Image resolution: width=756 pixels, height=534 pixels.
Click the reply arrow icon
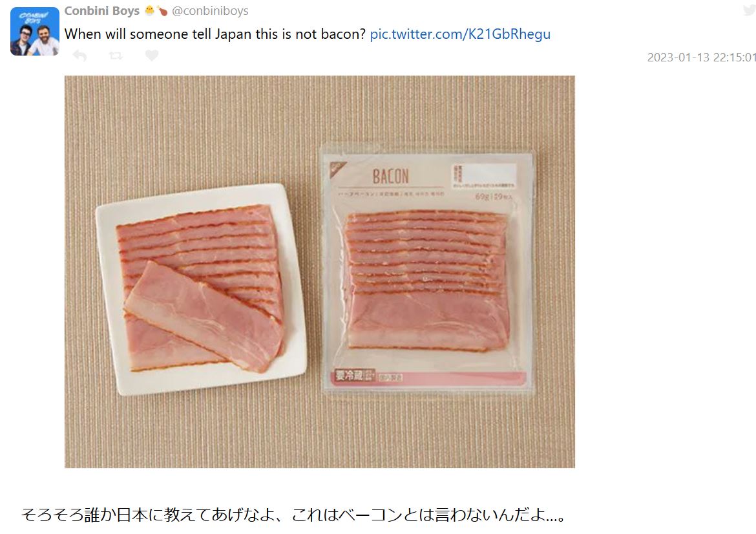[x=79, y=56]
